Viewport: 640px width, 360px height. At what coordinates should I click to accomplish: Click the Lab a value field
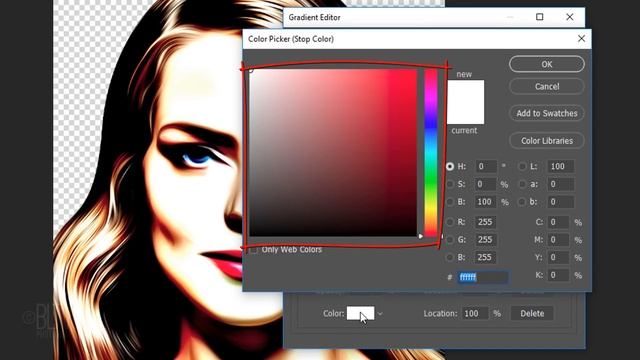tap(561, 184)
